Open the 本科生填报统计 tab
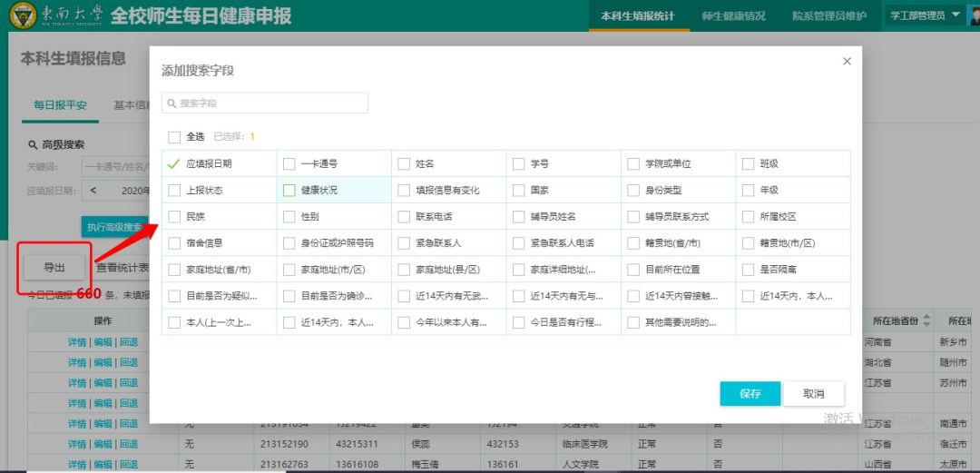This screenshot has width=980, height=473. 638,16
